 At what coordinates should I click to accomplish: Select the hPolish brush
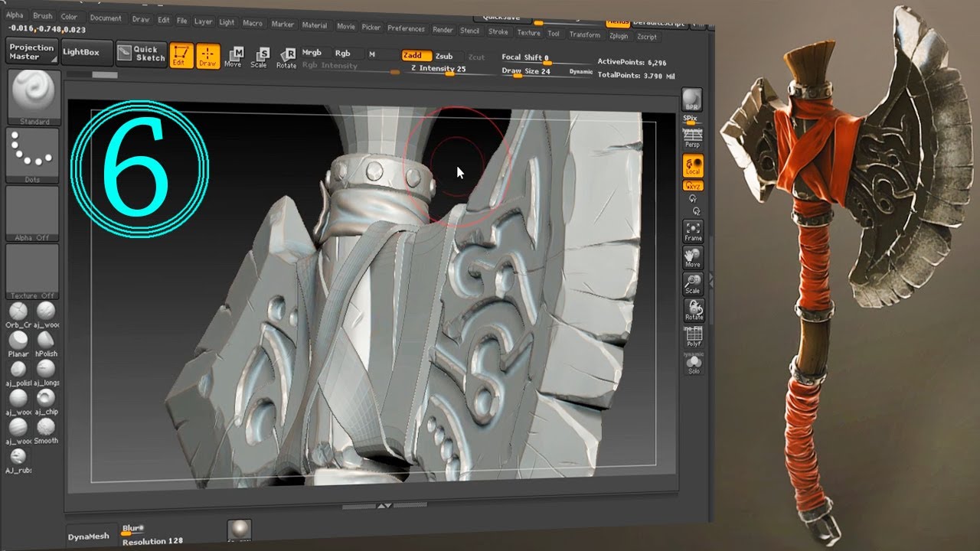click(x=46, y=342)
